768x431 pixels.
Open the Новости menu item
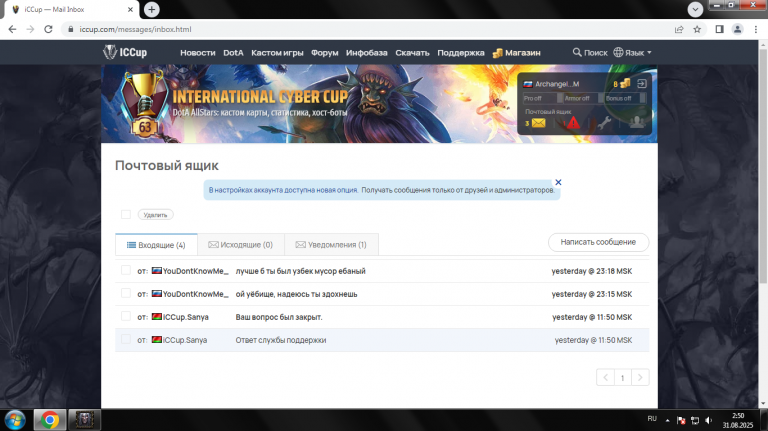[197, 52]
